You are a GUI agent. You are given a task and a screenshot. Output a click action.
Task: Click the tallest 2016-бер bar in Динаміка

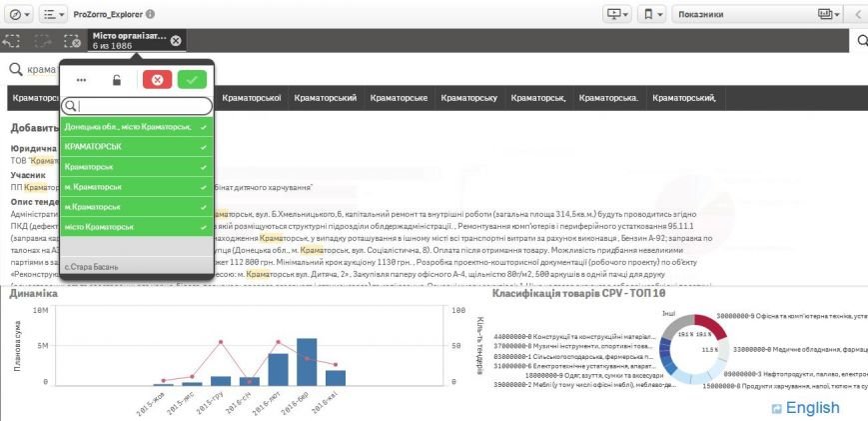coord(307,362)
